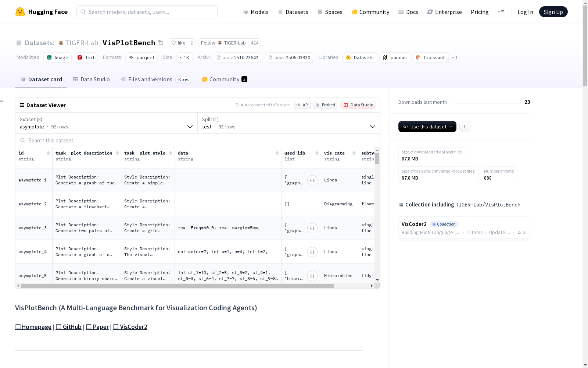The height and width of the screenshot is (368, 588).
Task: Open three-dot more options beside Use this dataset
Action: pos(465,127)
